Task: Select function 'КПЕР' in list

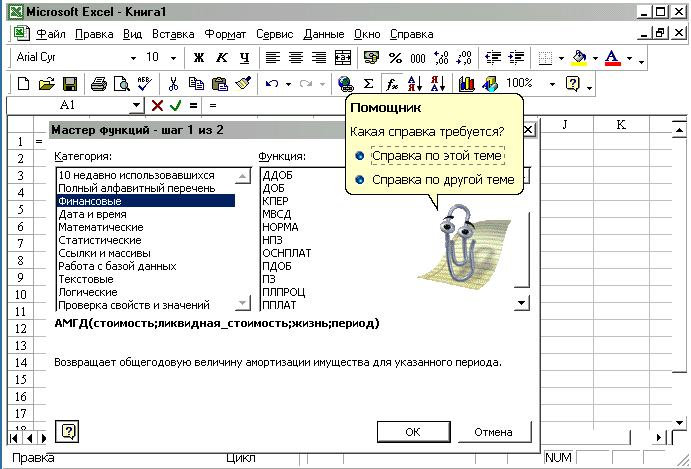Action: [x=275, y=201]
